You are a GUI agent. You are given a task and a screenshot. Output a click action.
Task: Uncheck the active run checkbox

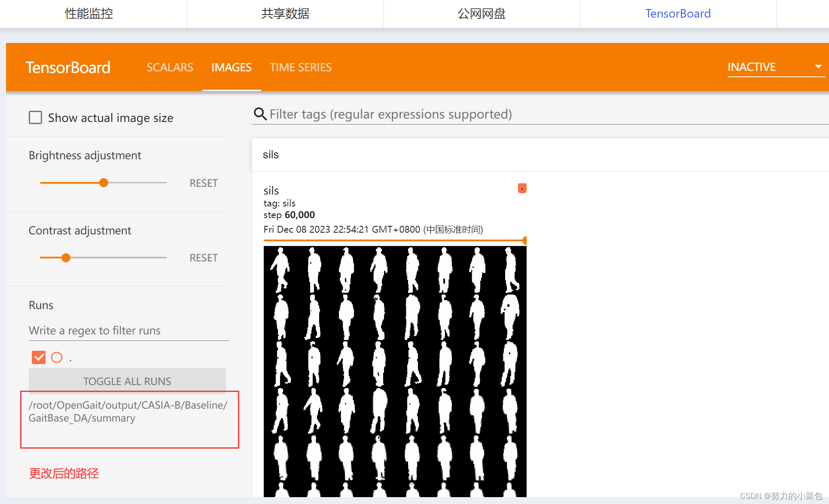coord(38,357)
